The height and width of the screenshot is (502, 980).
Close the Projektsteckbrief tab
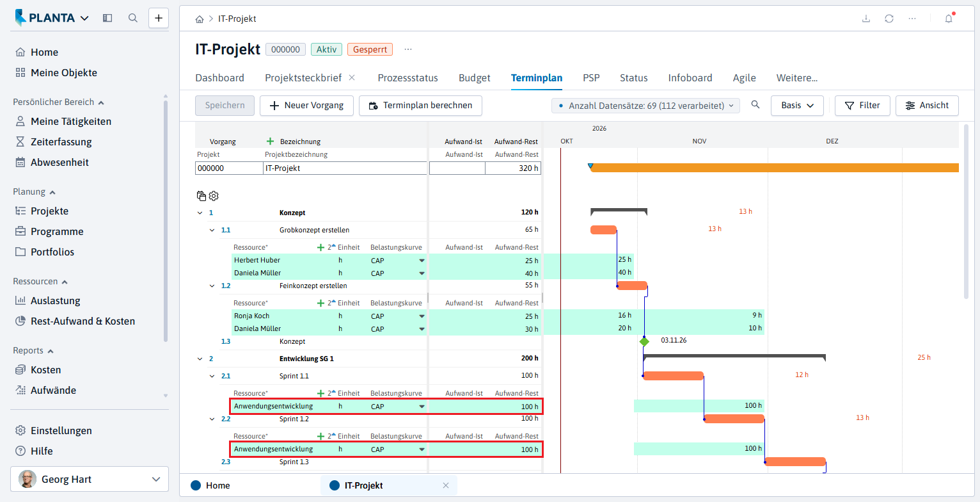point(352,77)
